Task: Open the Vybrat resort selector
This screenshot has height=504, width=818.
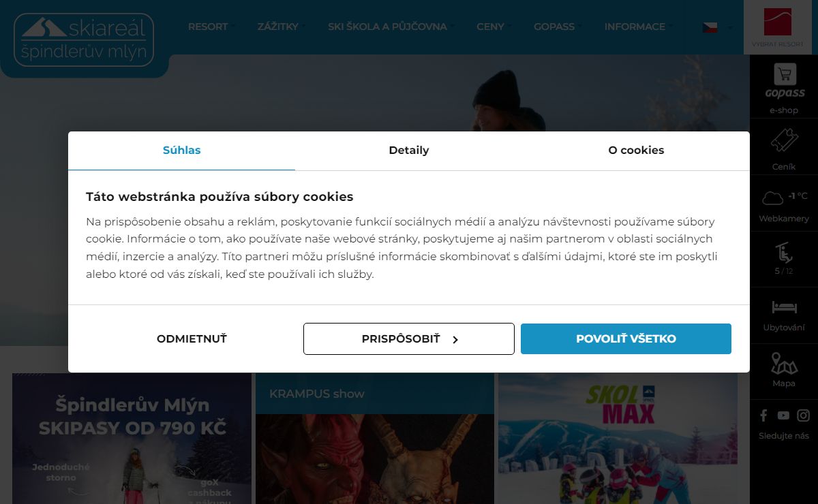Action: click(x=778, y=27)
